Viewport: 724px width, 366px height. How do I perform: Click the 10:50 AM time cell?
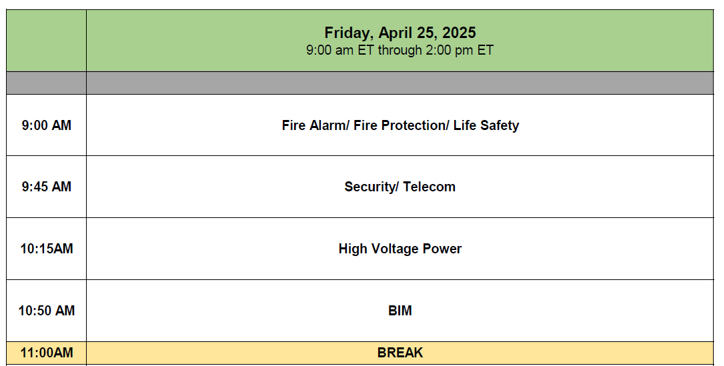click(46, 310)
